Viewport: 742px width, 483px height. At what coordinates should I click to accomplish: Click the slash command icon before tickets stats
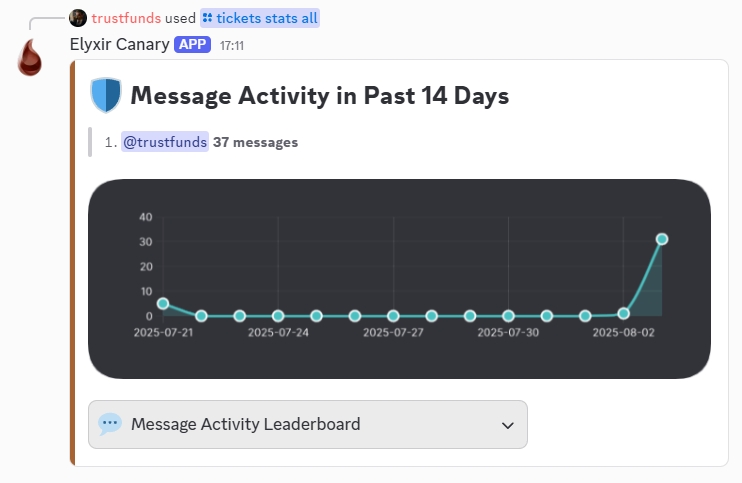click(x=207, y=18)
